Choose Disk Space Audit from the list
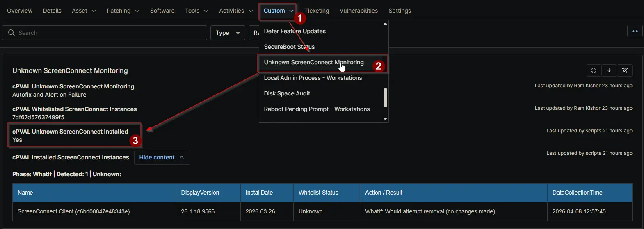This screenshot has width=644, height=229. [287, 93]
